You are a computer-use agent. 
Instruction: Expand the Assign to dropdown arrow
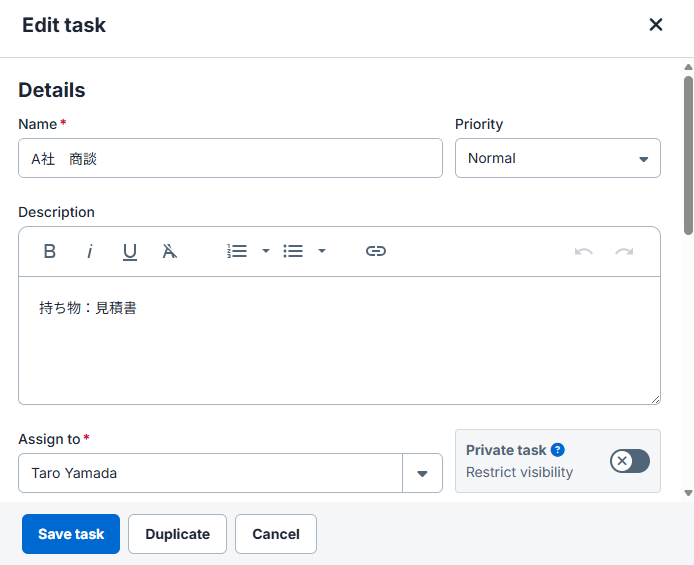pos(422,473)
